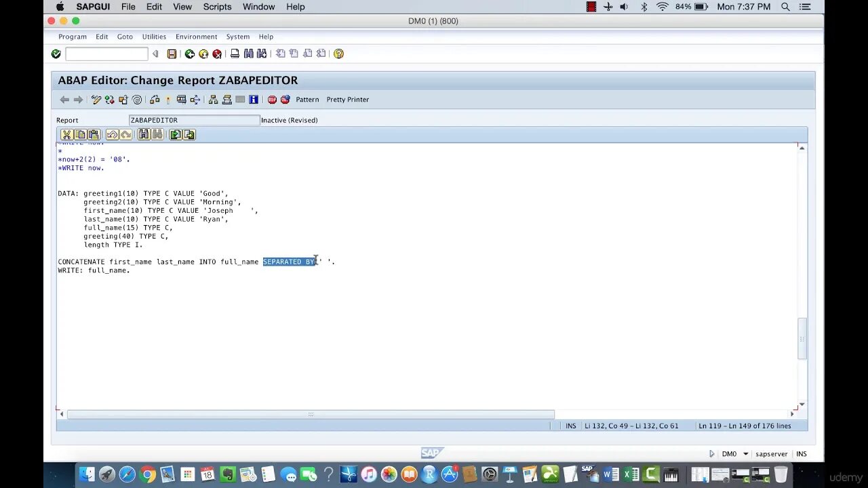
Task: Print the current report
Action: pyautogui.click(x=235, y=54)
